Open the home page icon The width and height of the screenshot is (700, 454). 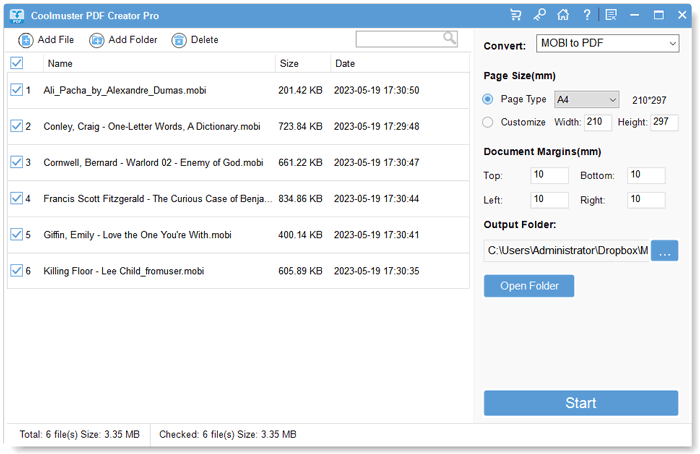click(563, 15)
